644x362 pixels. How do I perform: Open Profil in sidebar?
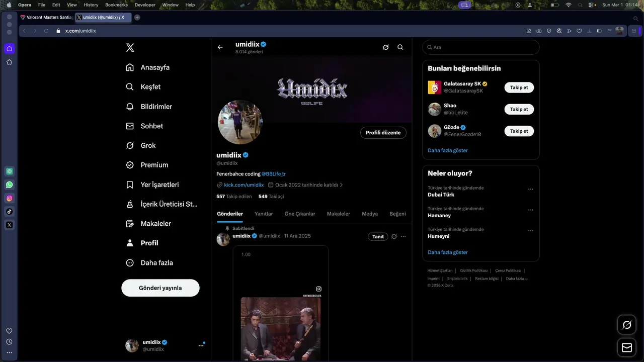[x=142, y=243]
